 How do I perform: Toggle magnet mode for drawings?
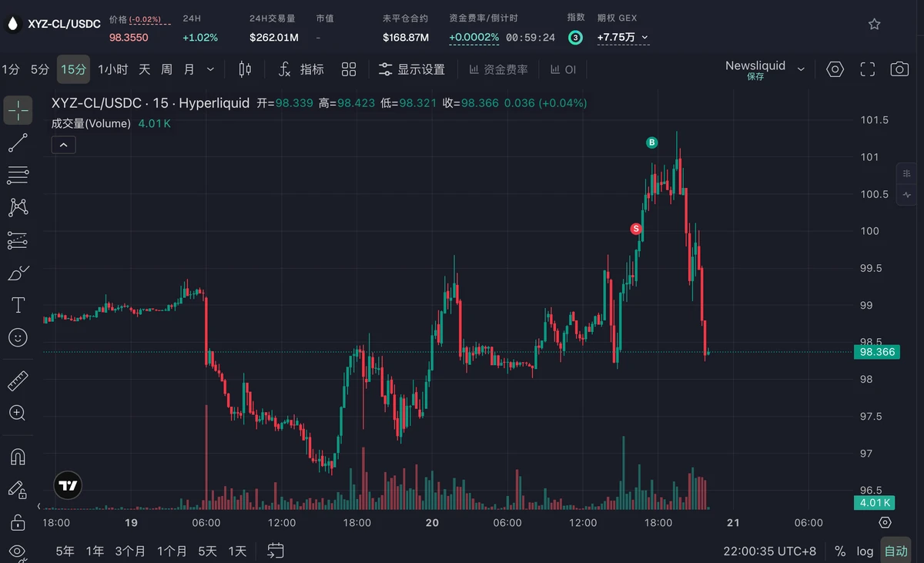[18, 457]
